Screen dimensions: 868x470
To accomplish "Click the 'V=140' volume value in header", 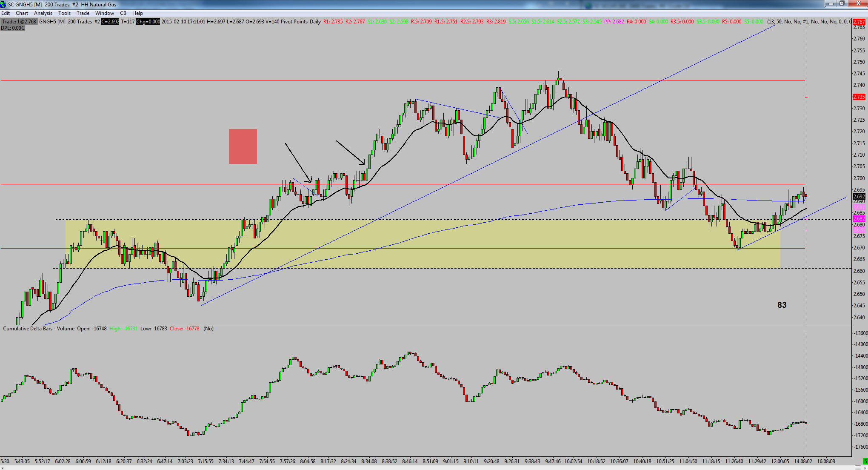I will (272, 22).
